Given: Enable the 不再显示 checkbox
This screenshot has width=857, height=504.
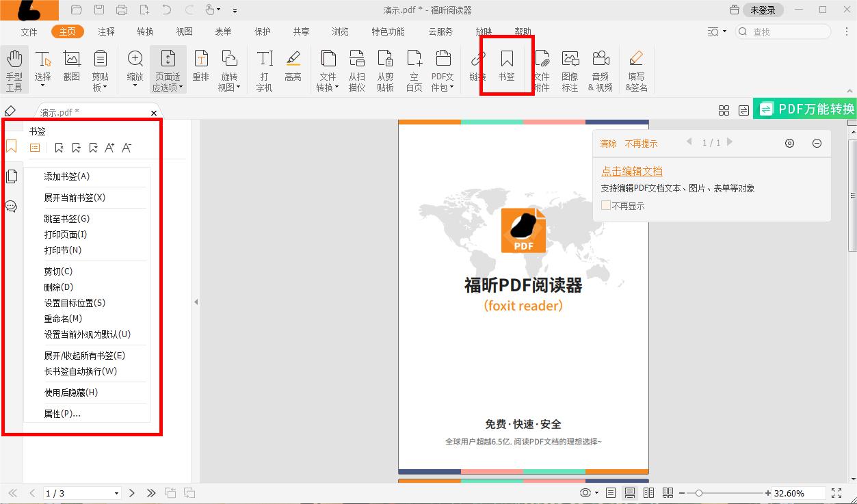Looking at the screenshot, I should point(606,205).
